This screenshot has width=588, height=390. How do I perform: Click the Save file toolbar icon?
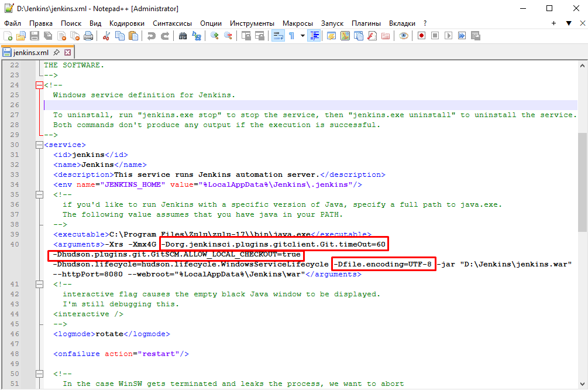click(34, 36)
